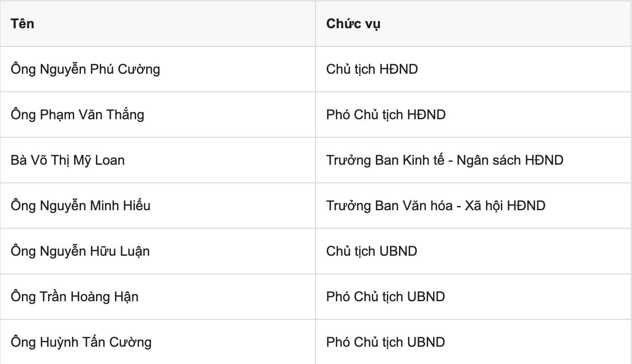Click the word "HĐND" in the Chủ tịch row
This screenshot has height=364, width=632.
click(x=399, y=69)
